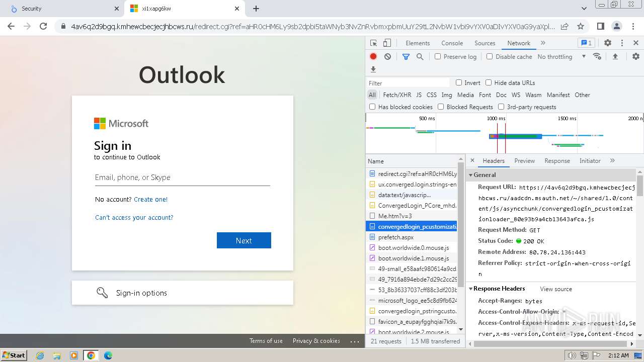Open network settings gear
This screenshot has width=644, height=362.
tap(636, 57)
